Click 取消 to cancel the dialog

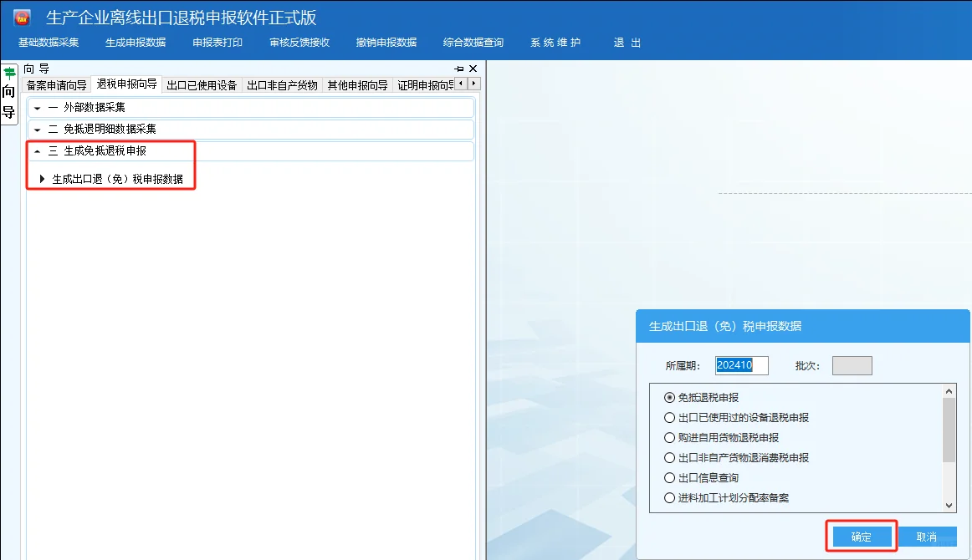click(929, 536)
